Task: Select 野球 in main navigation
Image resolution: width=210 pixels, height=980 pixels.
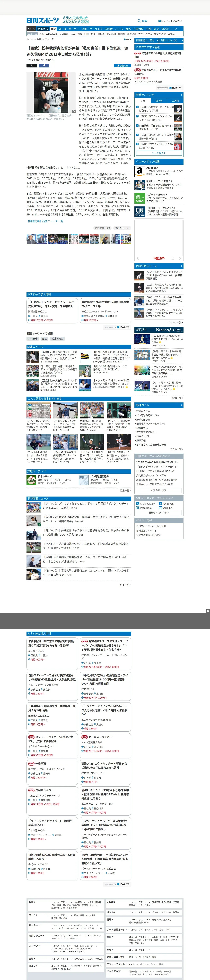Action: [x=53, y=29]
